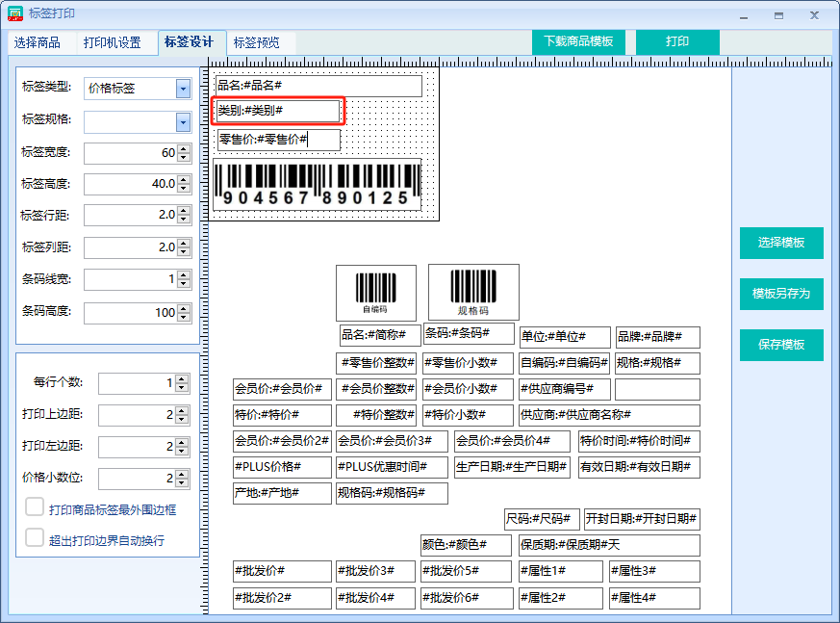Open the 打印机设置 tab
Viewport: 840px width, 623px height.
112,42
